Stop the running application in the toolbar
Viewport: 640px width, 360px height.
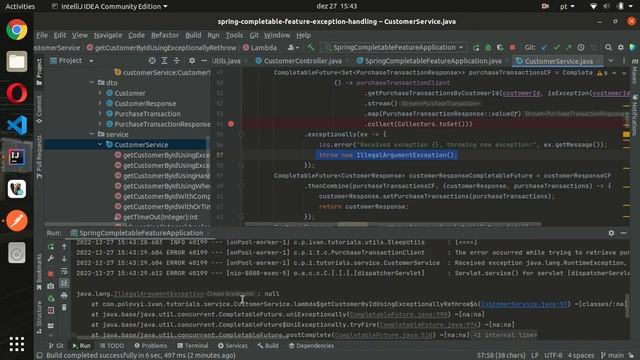point(513,48)
